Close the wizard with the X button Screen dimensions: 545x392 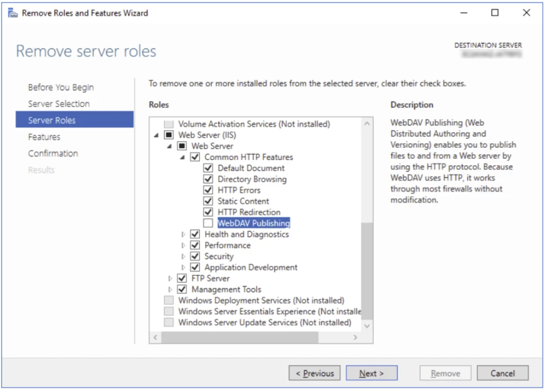527,13
